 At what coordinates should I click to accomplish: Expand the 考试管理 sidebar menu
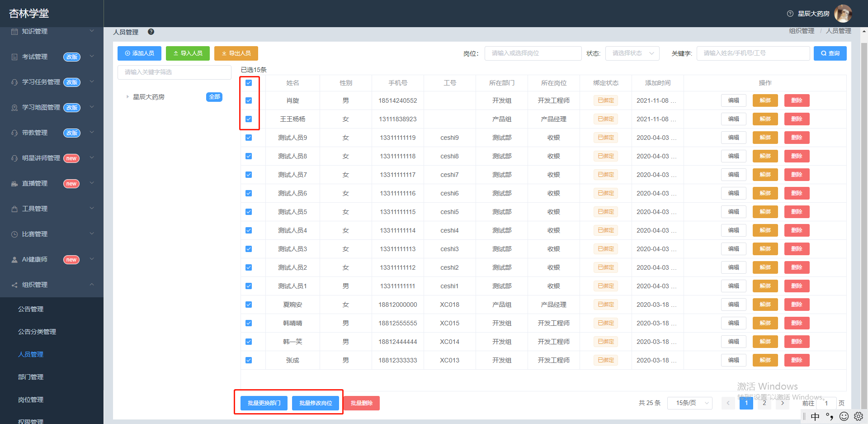(x=92, y=57)
